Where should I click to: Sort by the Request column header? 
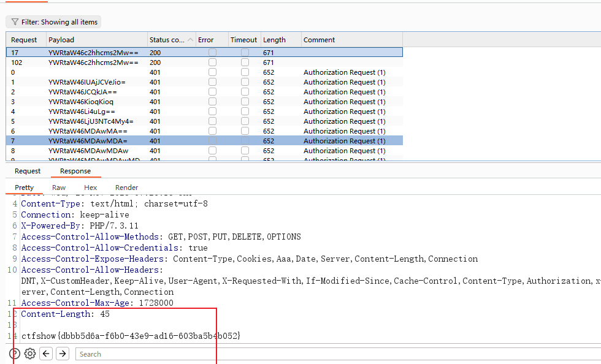[x=26, y=40]
